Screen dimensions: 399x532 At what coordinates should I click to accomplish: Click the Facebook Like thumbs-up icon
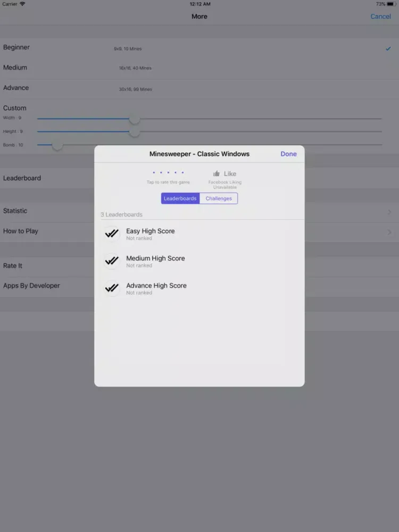pos(217,173)
